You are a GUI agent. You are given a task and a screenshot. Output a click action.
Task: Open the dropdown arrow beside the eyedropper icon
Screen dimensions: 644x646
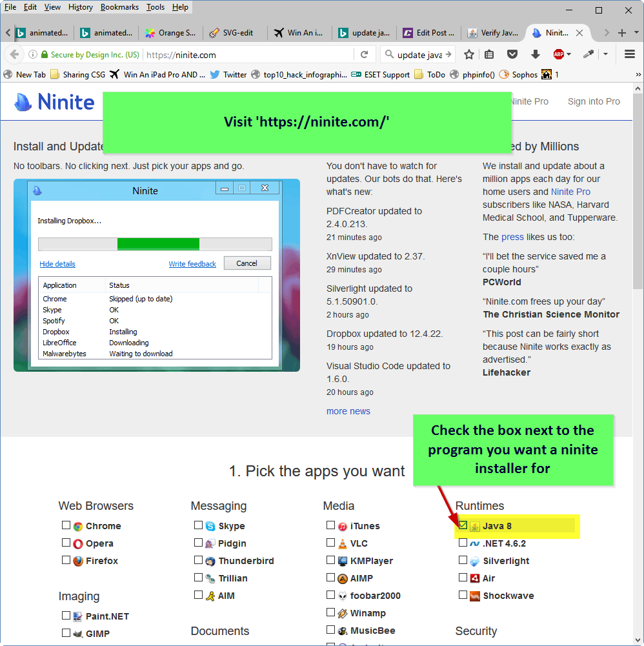point(605,54)
